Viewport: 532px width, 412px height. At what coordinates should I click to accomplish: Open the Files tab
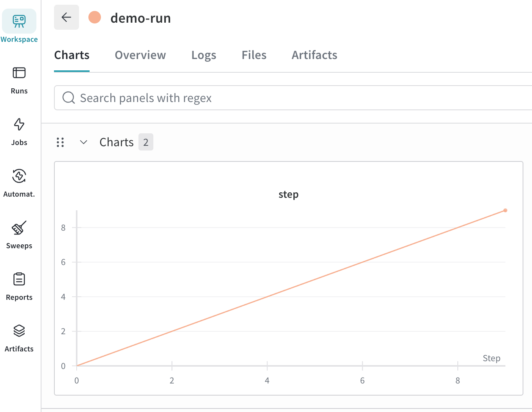point(254,55)
